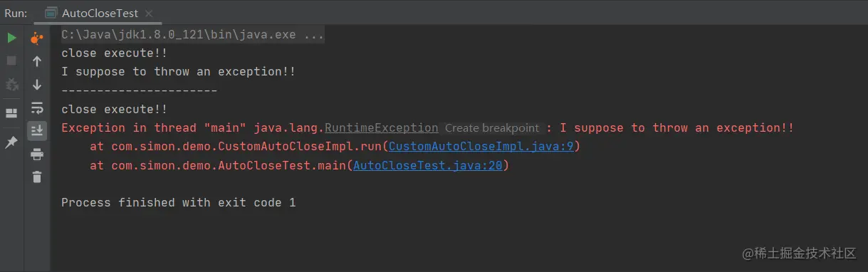
Task: Click the "Run:" panel label
Action: 16,13
